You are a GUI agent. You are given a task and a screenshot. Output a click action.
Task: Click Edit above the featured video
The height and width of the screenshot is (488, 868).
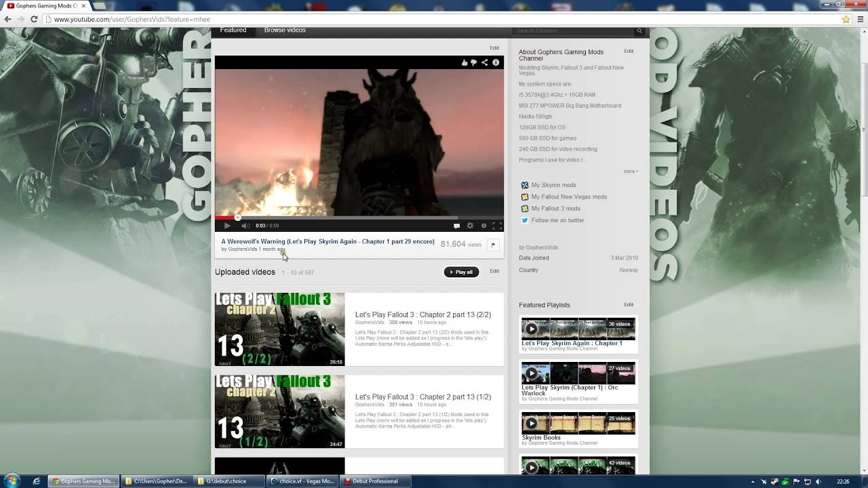494,47
